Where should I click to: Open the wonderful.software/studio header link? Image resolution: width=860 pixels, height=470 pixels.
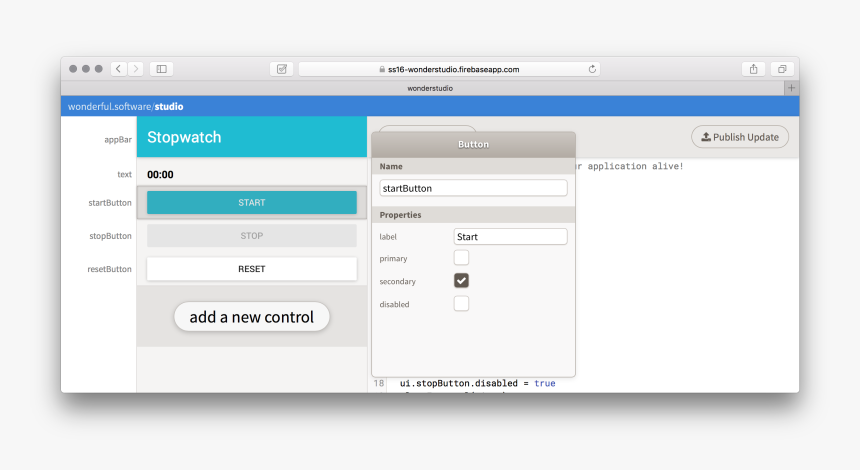point(126,106)
